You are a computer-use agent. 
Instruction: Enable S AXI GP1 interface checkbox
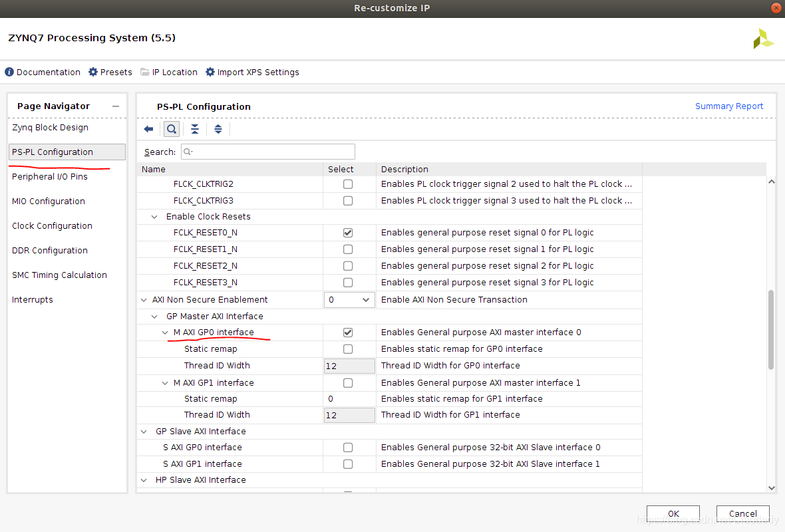(x=348, y=464)
